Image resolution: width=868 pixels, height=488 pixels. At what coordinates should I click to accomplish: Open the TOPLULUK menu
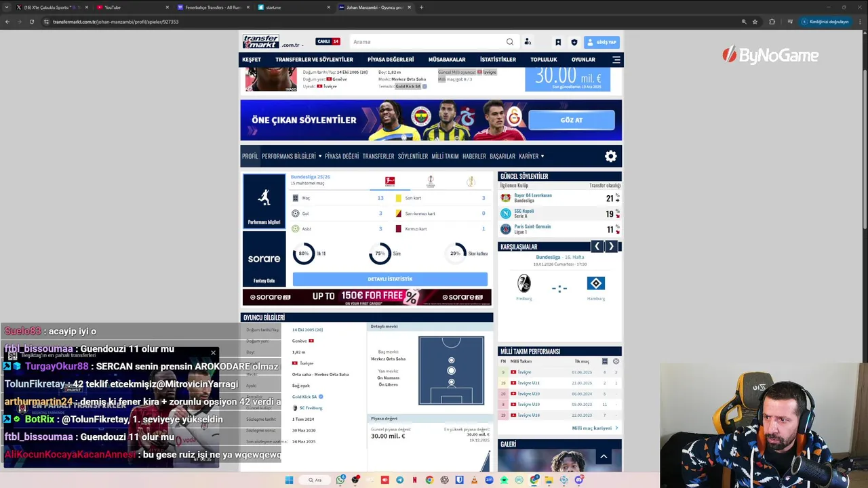544,60
